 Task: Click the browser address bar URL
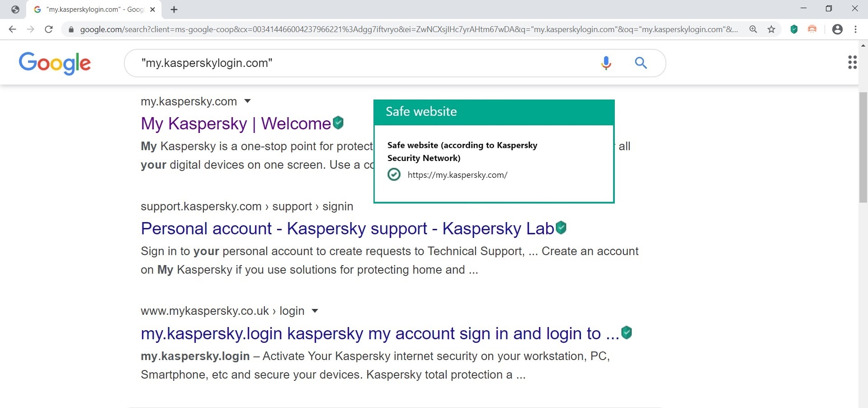pyautogui.click(x=409, y=29)
